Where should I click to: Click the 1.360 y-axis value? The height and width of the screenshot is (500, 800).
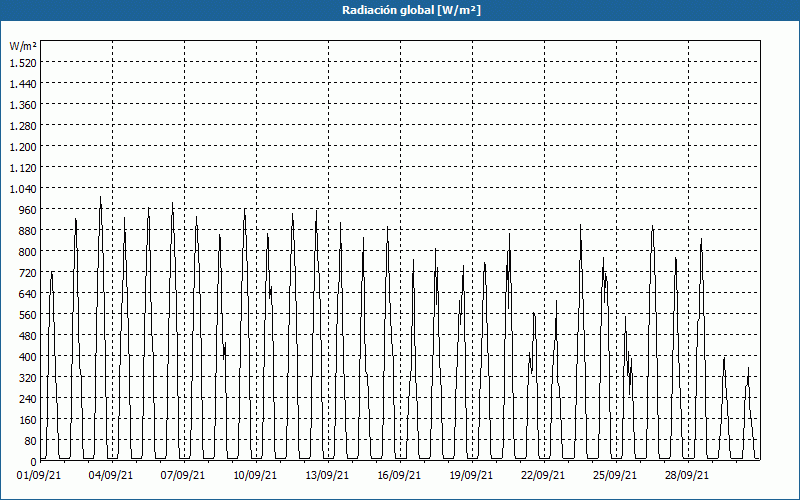pyautogui.click(x=23, y=105)
